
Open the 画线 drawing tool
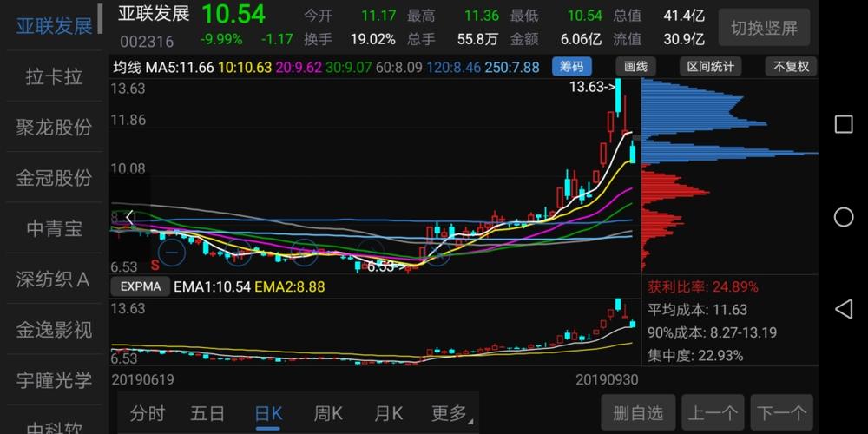[x=635, y=67]
